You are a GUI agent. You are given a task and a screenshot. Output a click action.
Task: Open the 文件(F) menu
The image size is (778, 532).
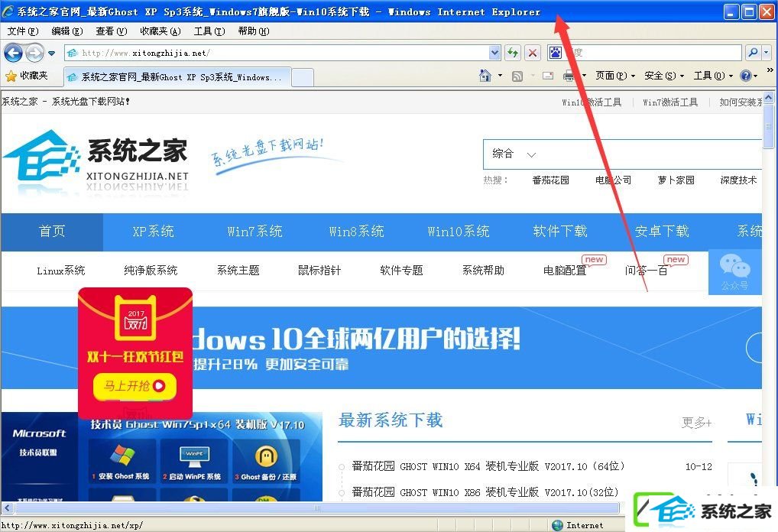[x=23, y=31]
